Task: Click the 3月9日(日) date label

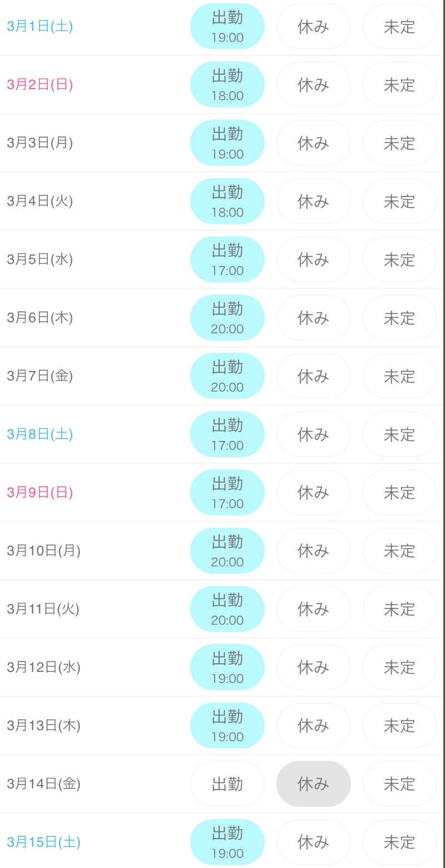Action: [x=40, y=493]
